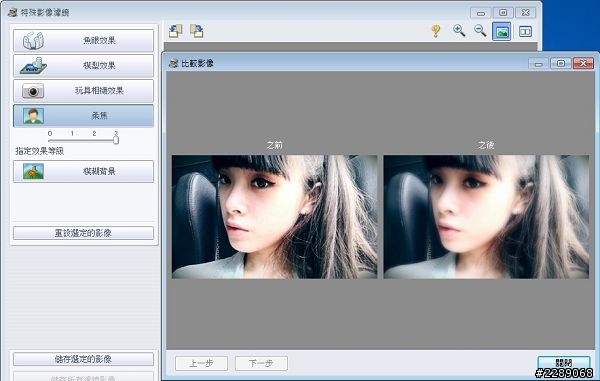Click the rotate right toolbar icon
This screenshot has height=381, width=600.
(197, 31)
